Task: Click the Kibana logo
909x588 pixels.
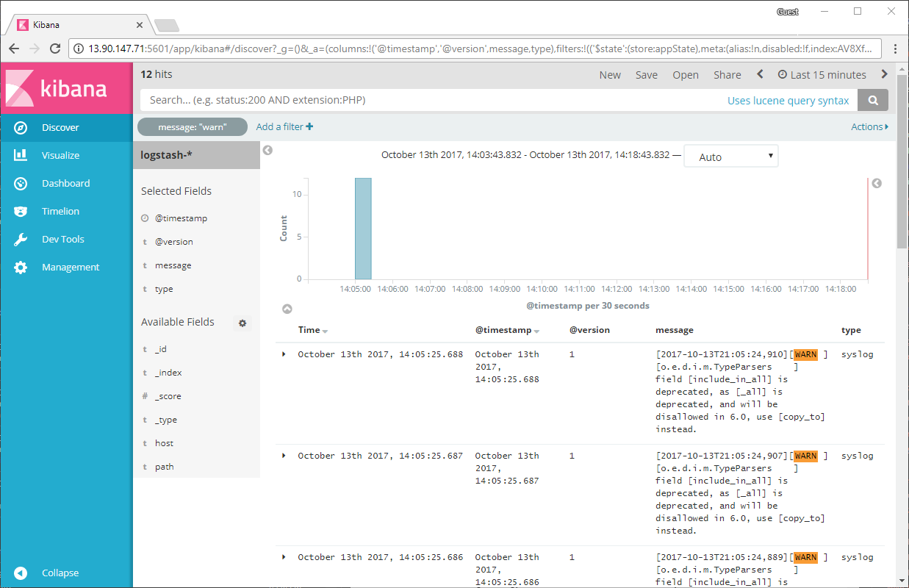Action: click(67, 88)
